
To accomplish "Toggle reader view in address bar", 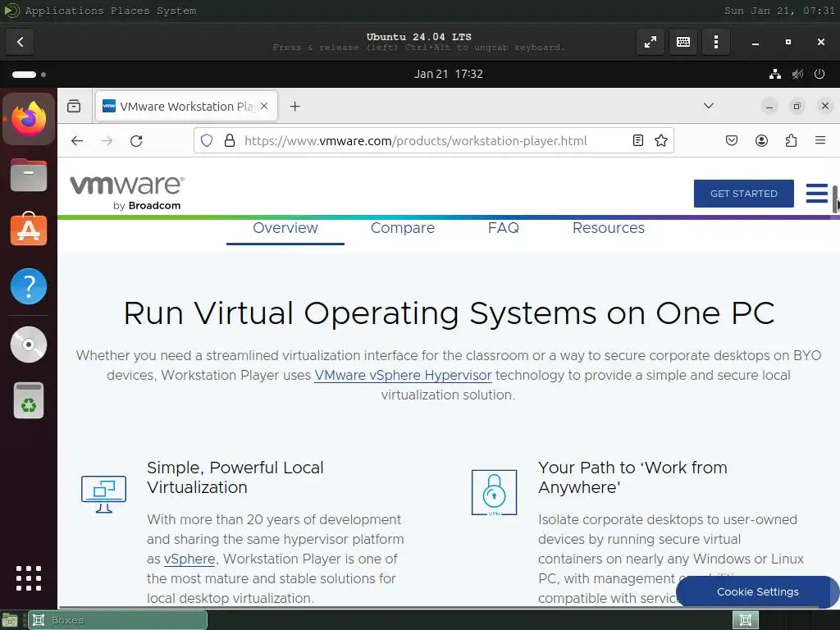I will 637,141.
